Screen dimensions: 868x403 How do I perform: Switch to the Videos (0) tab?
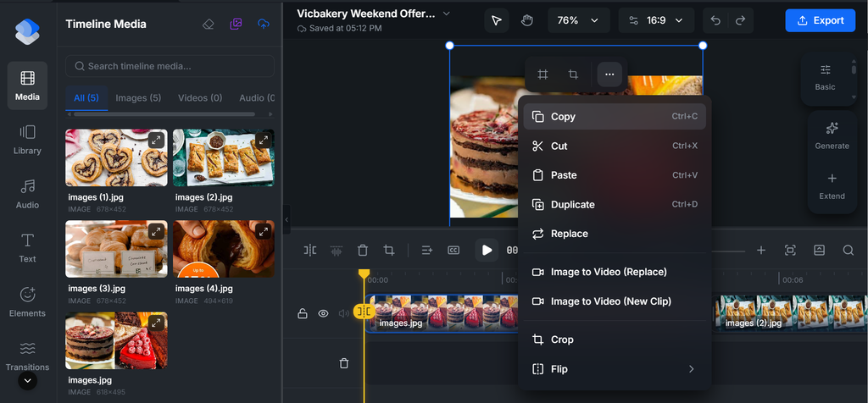[200, 98]
